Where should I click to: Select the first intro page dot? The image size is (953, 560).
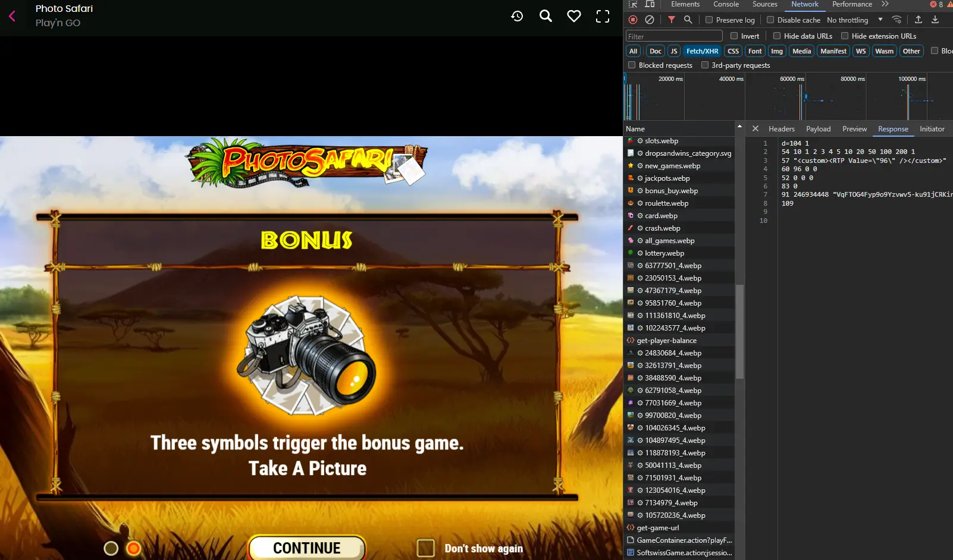click(111, 548)
